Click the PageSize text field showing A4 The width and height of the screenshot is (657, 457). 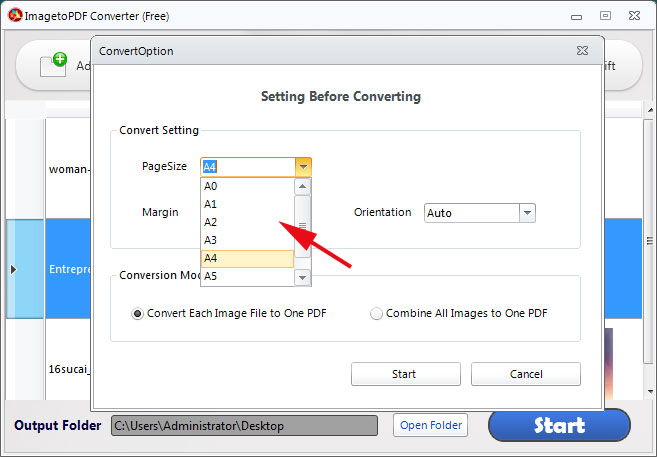click(x=248, y=167)
